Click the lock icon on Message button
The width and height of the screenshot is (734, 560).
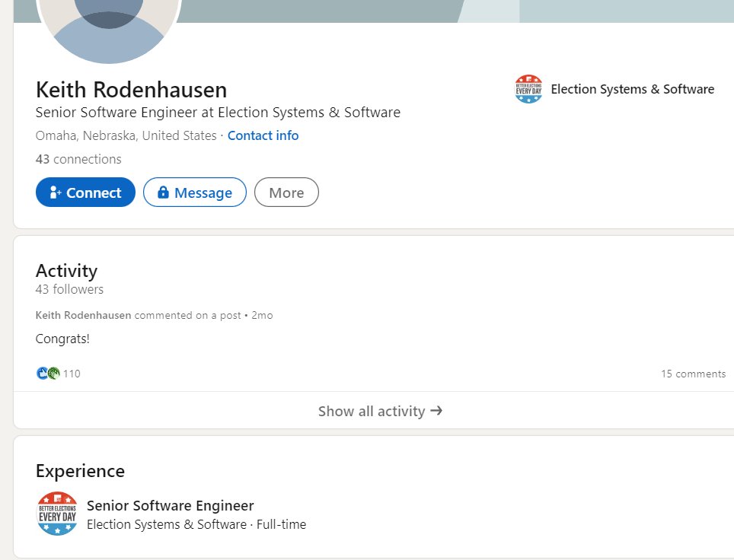tap(162, 192)
